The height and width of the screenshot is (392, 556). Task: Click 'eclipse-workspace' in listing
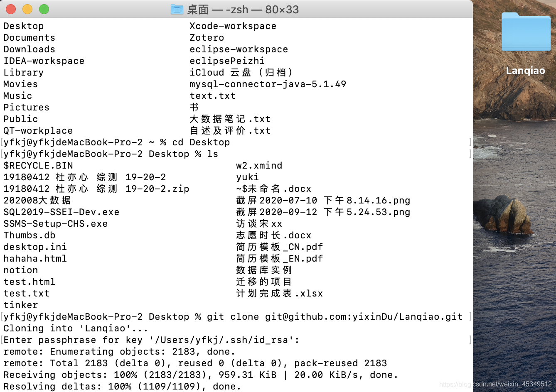239,49
